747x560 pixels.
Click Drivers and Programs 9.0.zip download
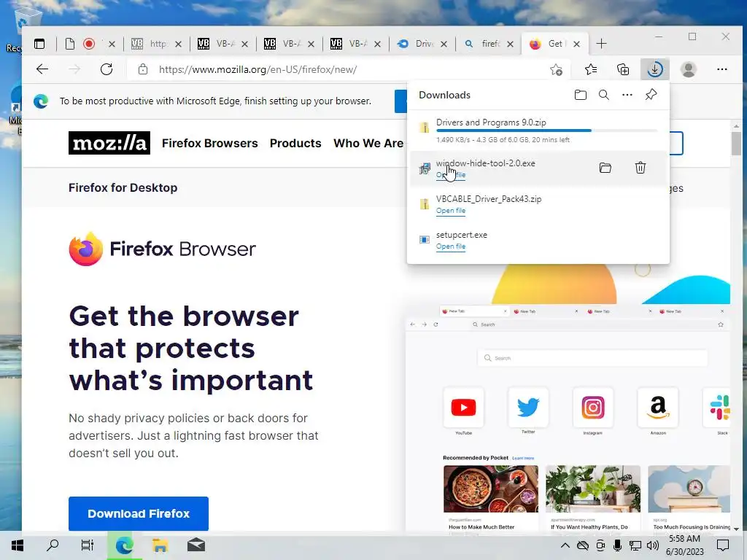(491, 122)
